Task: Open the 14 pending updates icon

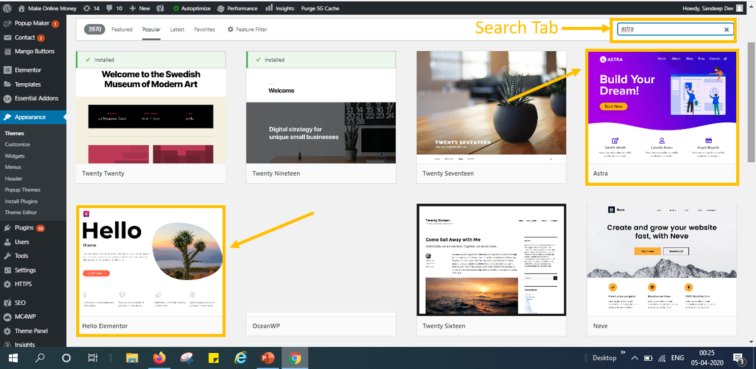Action: 92,8
